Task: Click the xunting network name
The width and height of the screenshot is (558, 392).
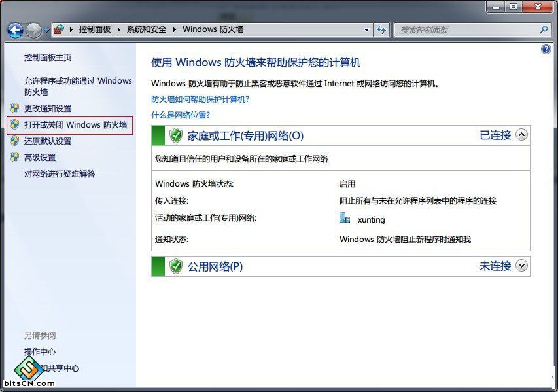Action: 371,220
